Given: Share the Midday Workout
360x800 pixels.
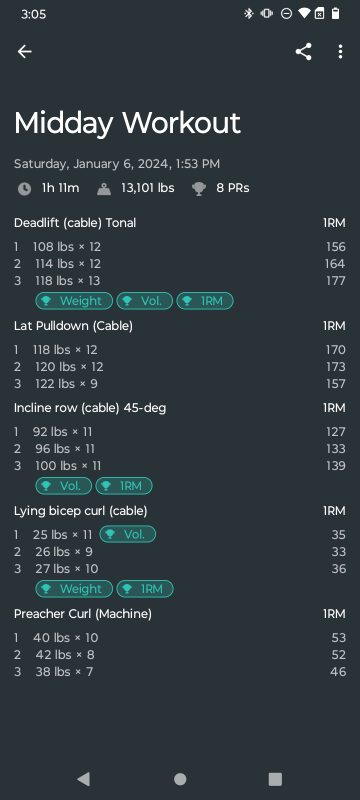Looking at the screenshot, I should click(303, 52).
